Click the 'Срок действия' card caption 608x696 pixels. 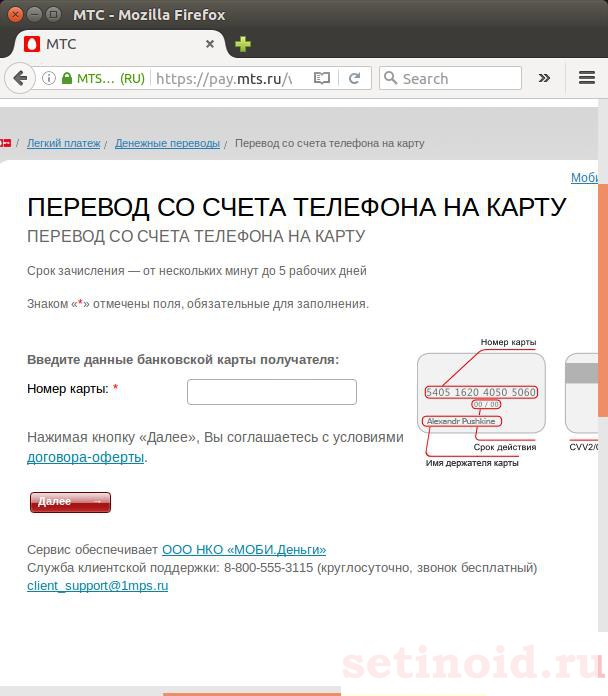[505, 447]
